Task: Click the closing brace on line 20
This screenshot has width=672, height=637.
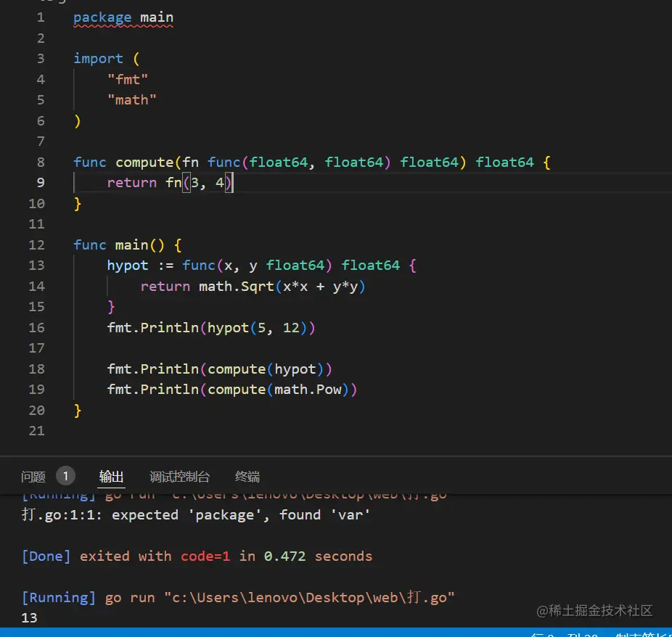Action: 78,411
